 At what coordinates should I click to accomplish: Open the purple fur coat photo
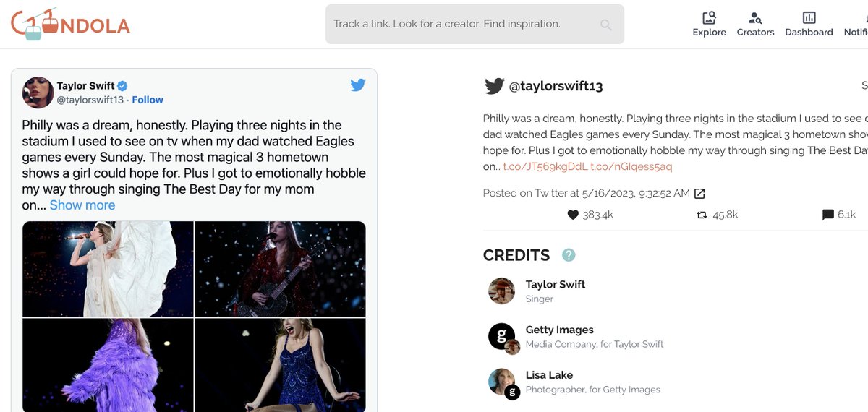(x=108, y=365)
